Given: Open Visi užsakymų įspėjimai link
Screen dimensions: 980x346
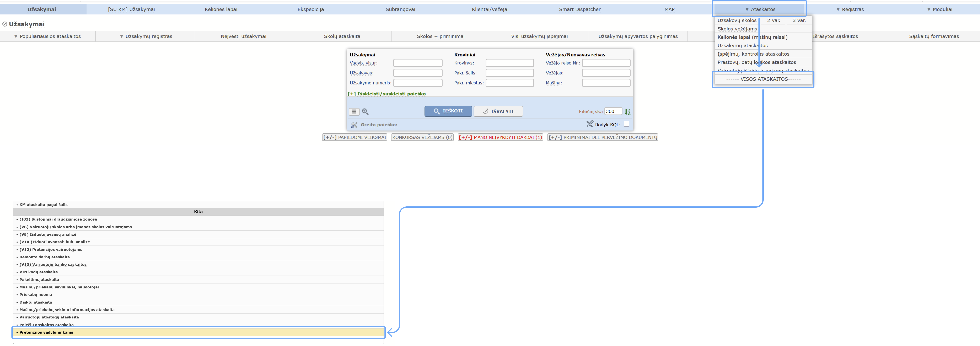Looking at the screenshot, I should (x=539, y=36).
